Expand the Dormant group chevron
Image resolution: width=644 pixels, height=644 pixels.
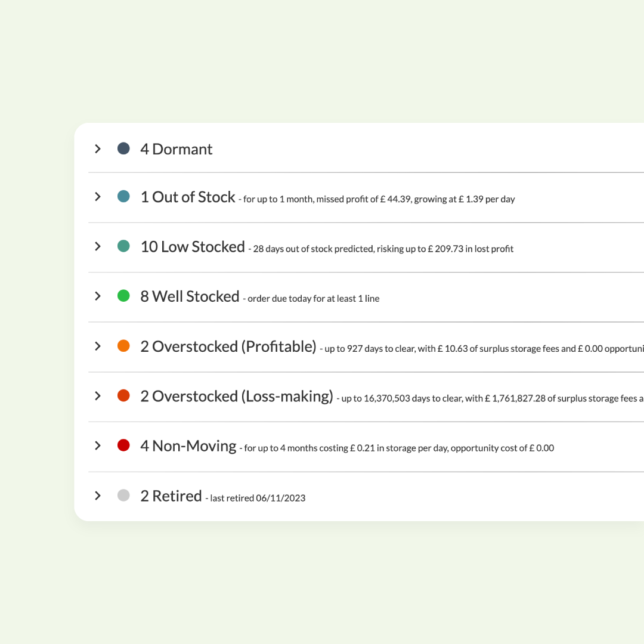98,148
